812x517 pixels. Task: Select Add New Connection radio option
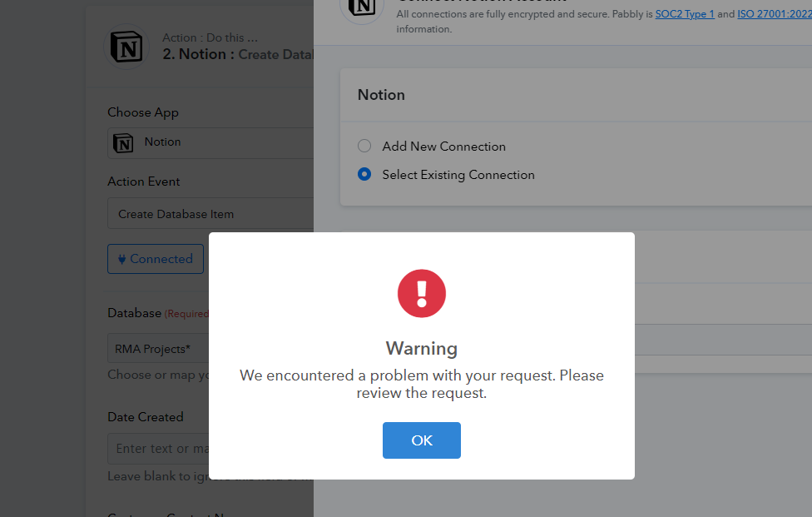pyautogui.click(x=364, y=146)
